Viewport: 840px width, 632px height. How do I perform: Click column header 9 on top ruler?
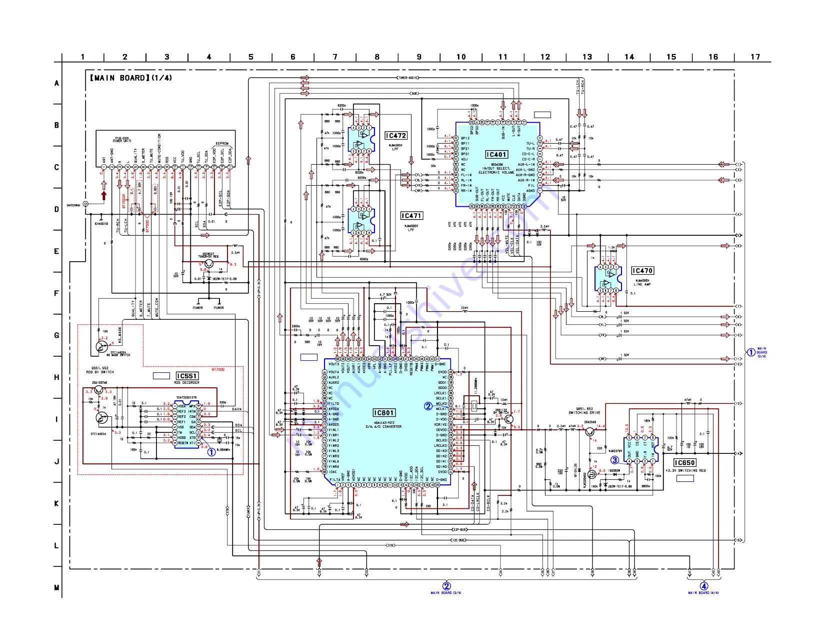(x=419, y=57)
